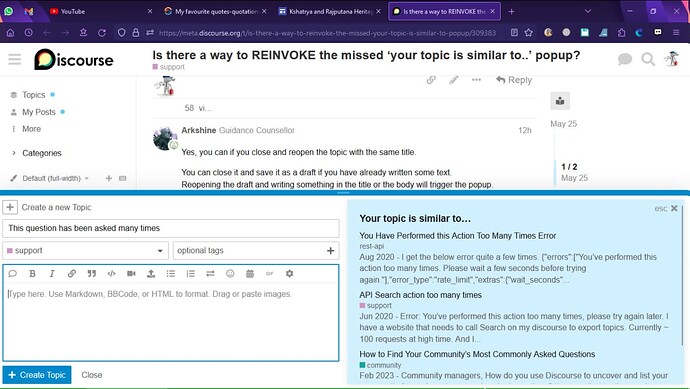Open 'You Have Performed this Action Too Many Times Error' topic
690x389 pixels.
tap(458, 235)
